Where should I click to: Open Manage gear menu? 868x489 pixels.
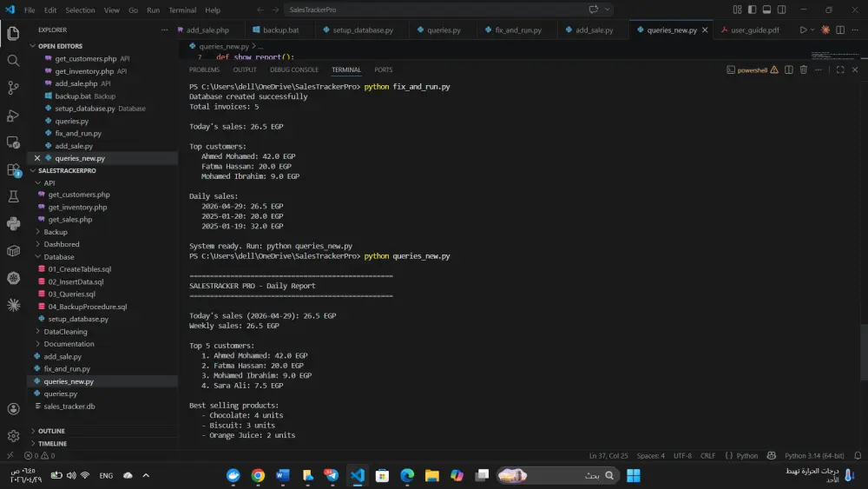pos(13,436)
